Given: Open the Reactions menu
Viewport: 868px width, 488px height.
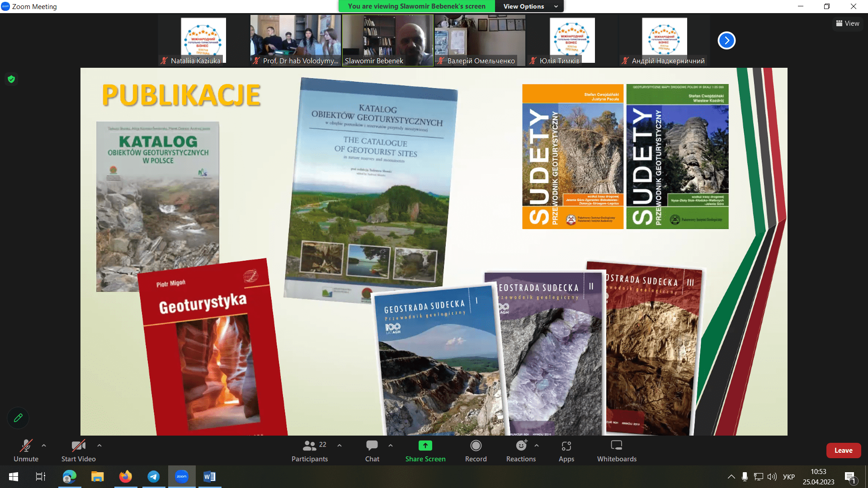Looking at the screenshot, I should point(521,446).
